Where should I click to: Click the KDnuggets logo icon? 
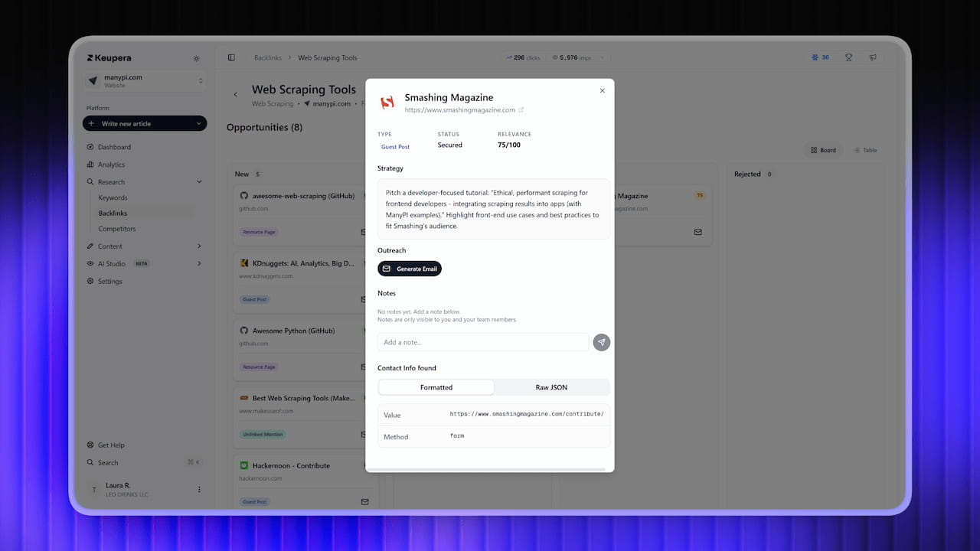[244, 263]
